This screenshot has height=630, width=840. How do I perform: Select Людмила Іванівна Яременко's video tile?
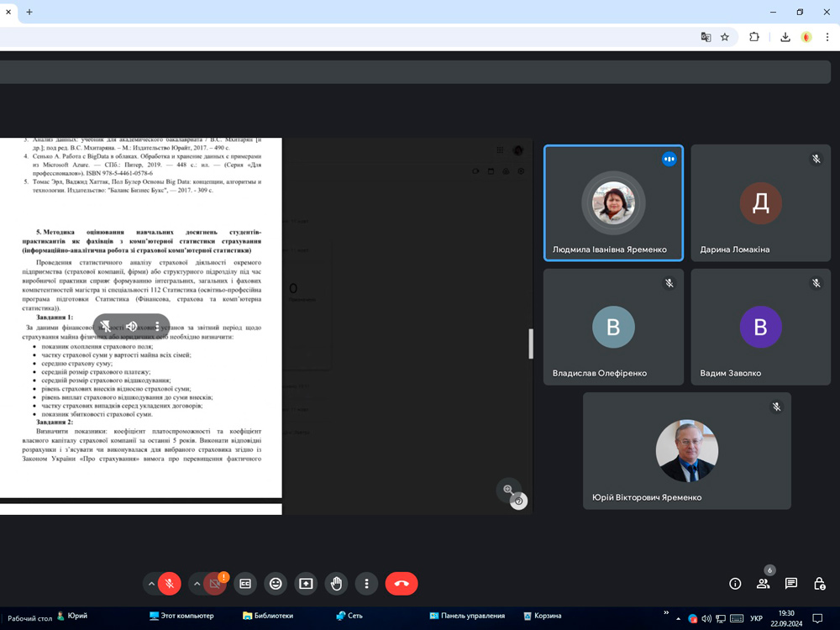(x=613, y=203)
